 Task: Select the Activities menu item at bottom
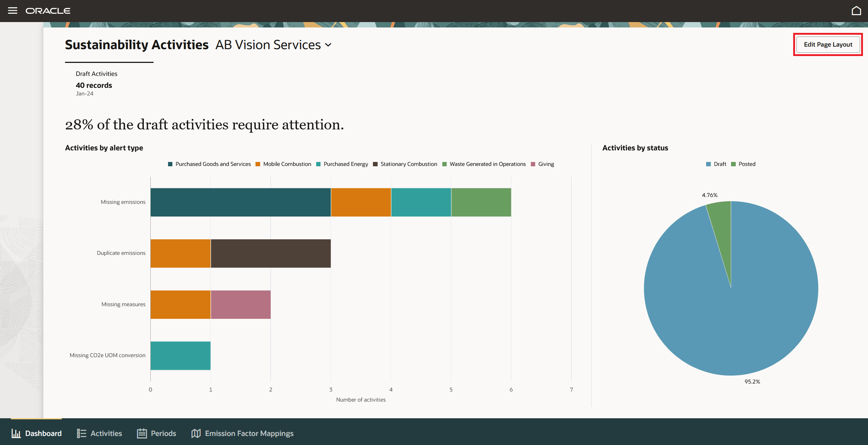[106, 433]
